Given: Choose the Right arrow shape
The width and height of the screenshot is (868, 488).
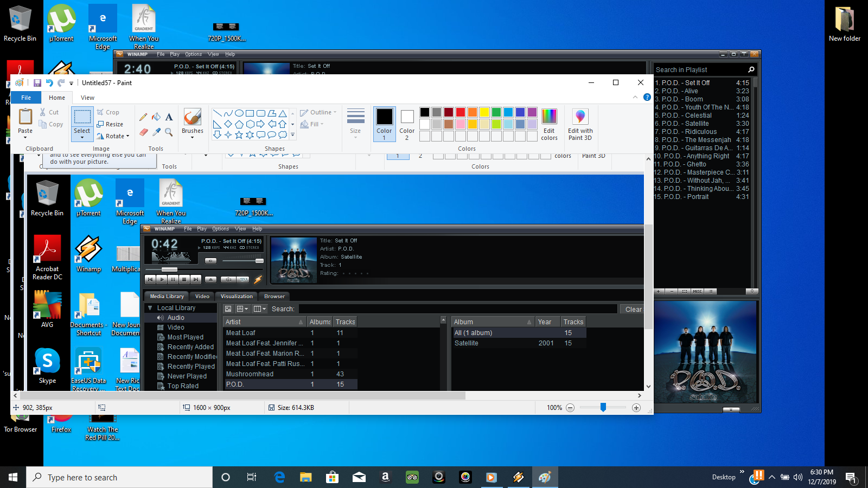Looking at the screenshot, I should 260,124.
